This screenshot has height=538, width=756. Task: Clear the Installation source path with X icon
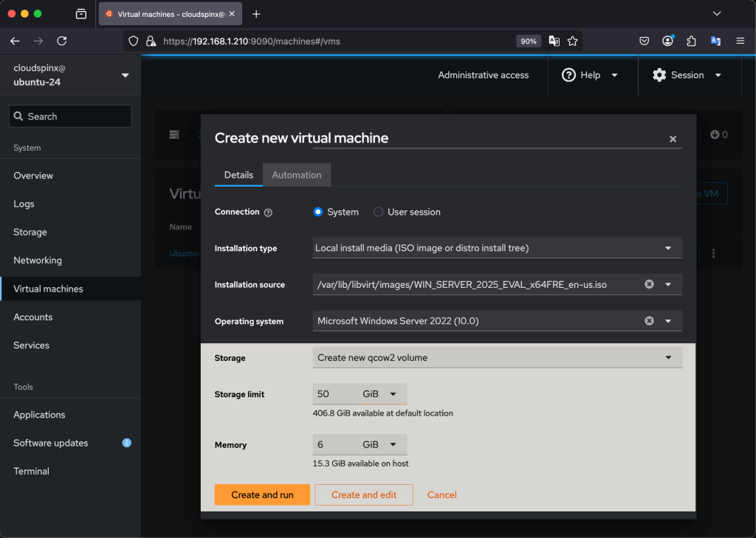649,284
